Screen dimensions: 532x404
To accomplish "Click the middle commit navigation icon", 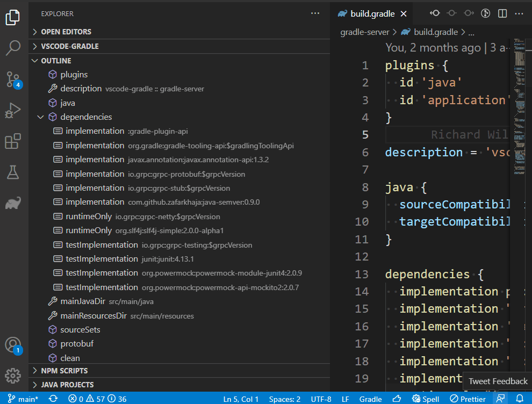I will [451, 13].
